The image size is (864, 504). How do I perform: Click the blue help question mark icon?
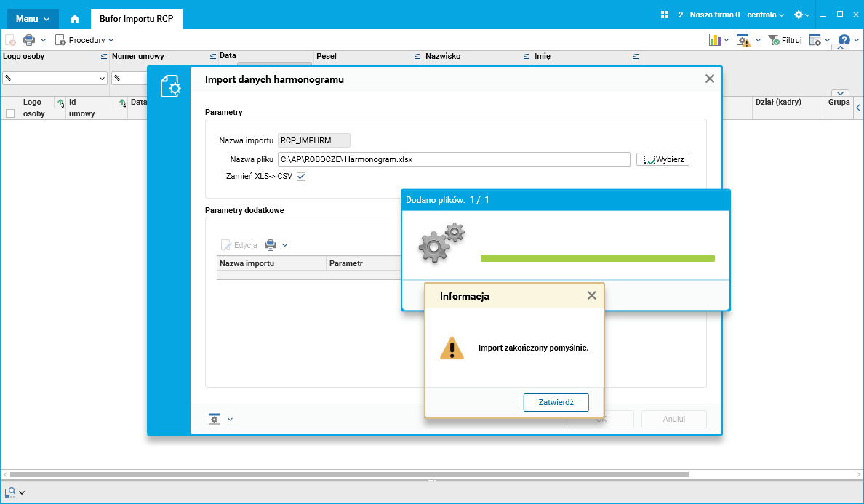click(x=844, y=40)
